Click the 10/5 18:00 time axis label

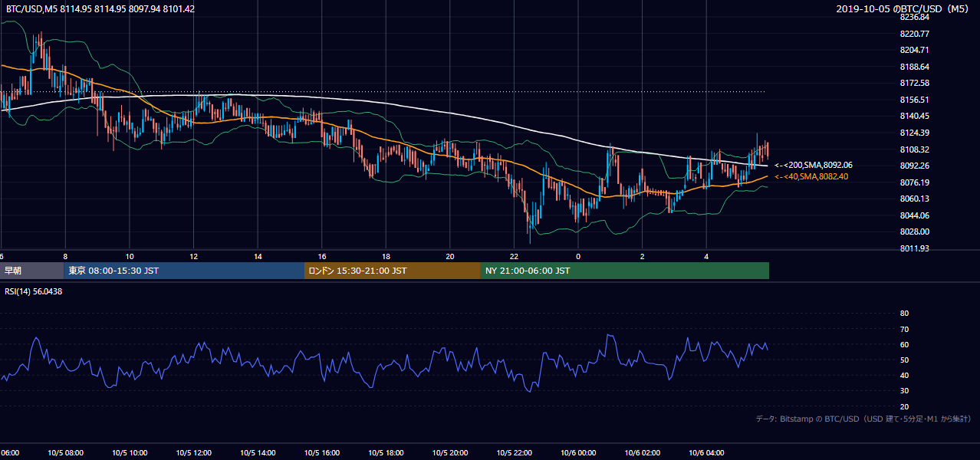click(x=386, y=453)
